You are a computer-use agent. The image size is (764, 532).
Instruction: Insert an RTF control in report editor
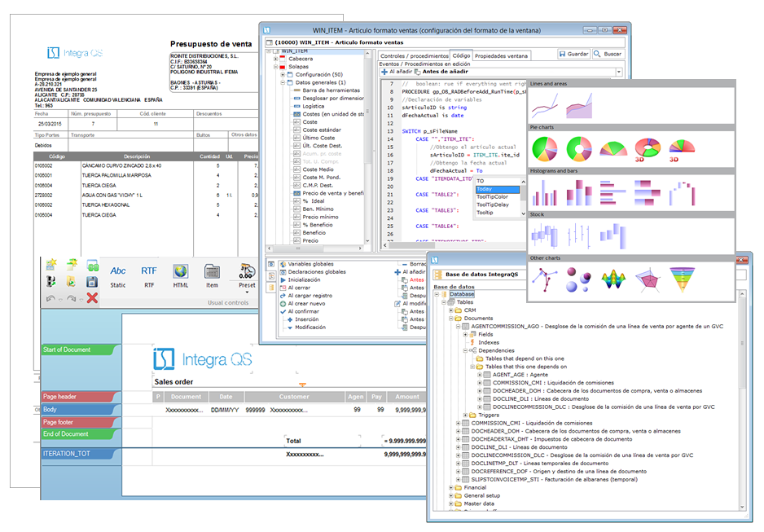149,277
